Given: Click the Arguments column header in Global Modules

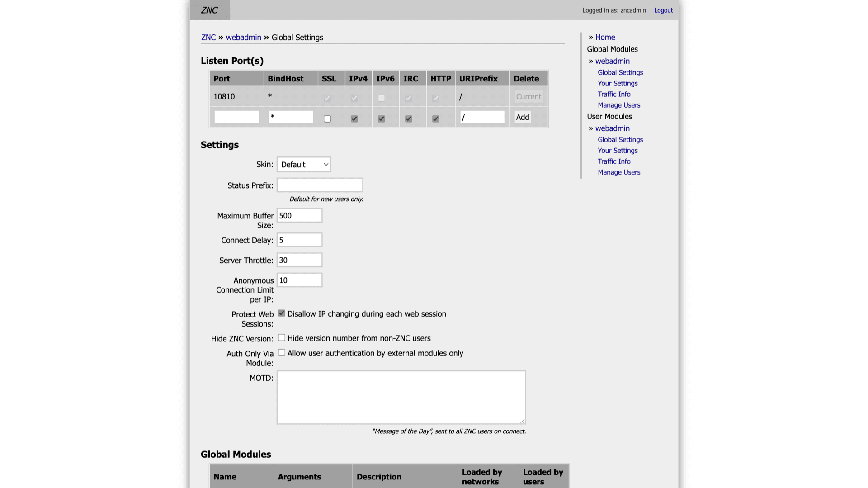Looking at the screenshot, I should (313, 477).
